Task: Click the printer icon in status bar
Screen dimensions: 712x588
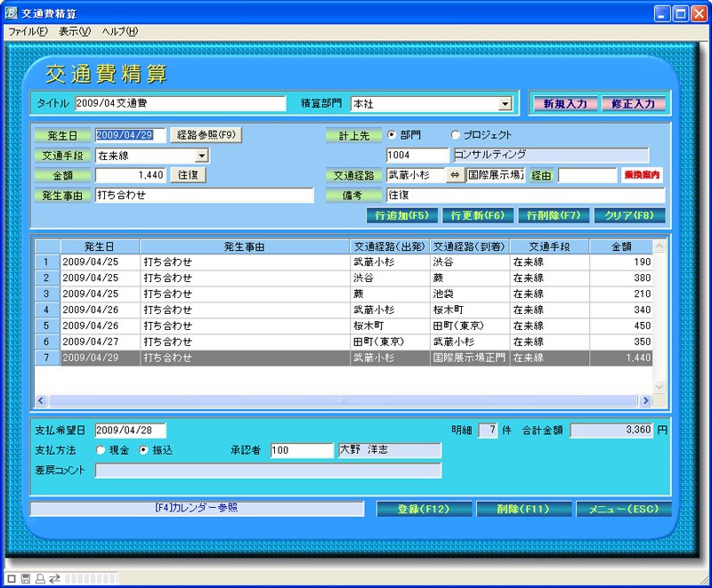Action: pos(40,578)
